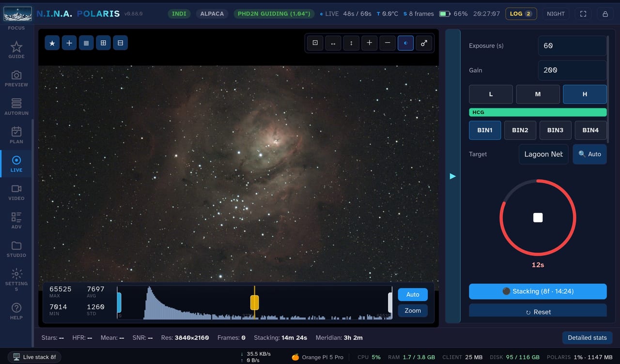Click histogram Zoom button

(413, 310)
